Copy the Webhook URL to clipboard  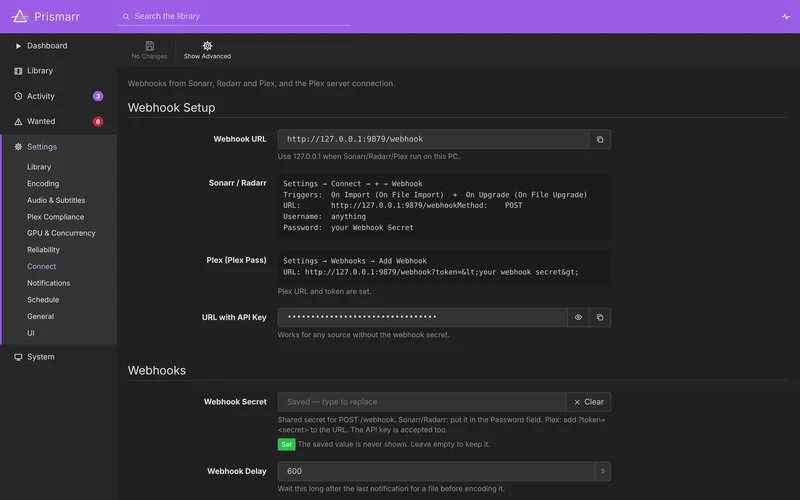tap(600, 139)
